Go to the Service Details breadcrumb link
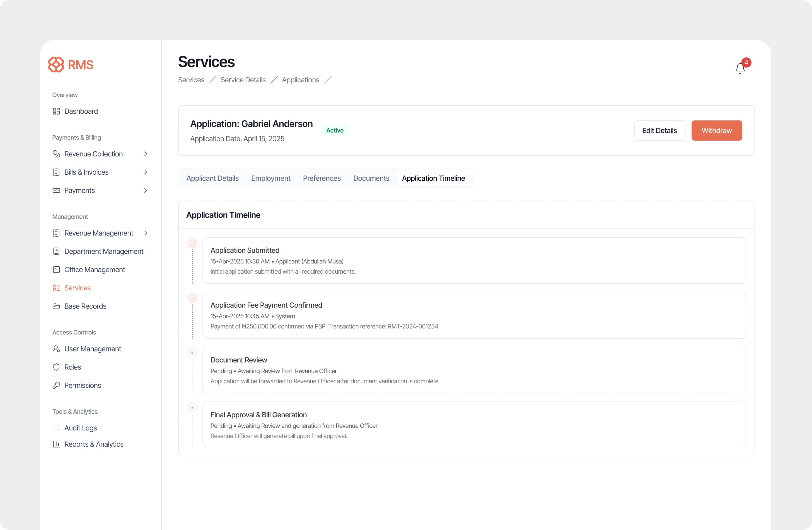 point(243,80)
